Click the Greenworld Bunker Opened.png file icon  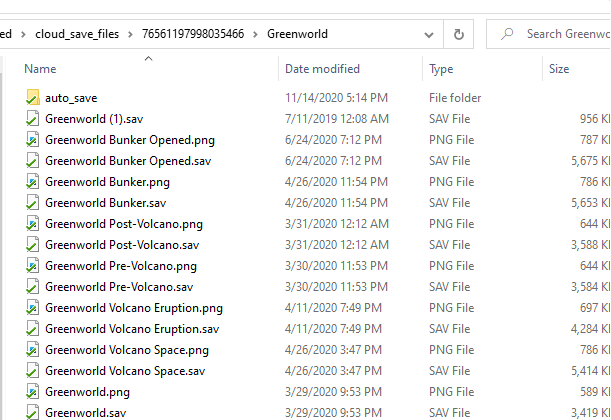33,140
